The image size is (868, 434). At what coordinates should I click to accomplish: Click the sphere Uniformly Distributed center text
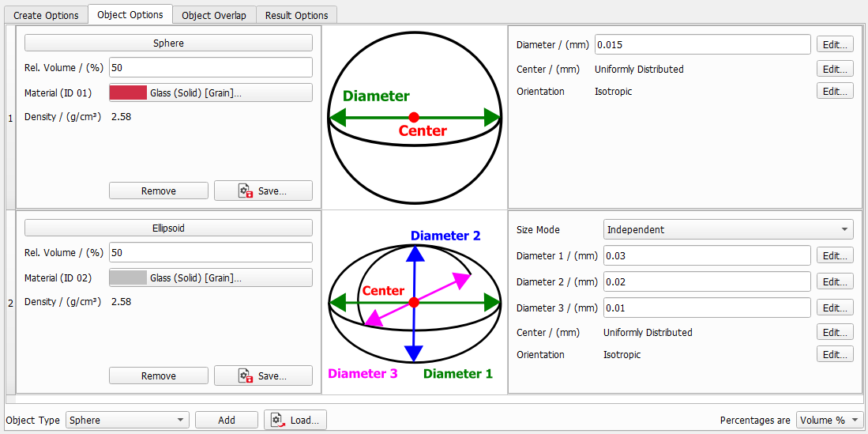click(x=639, y=70)
